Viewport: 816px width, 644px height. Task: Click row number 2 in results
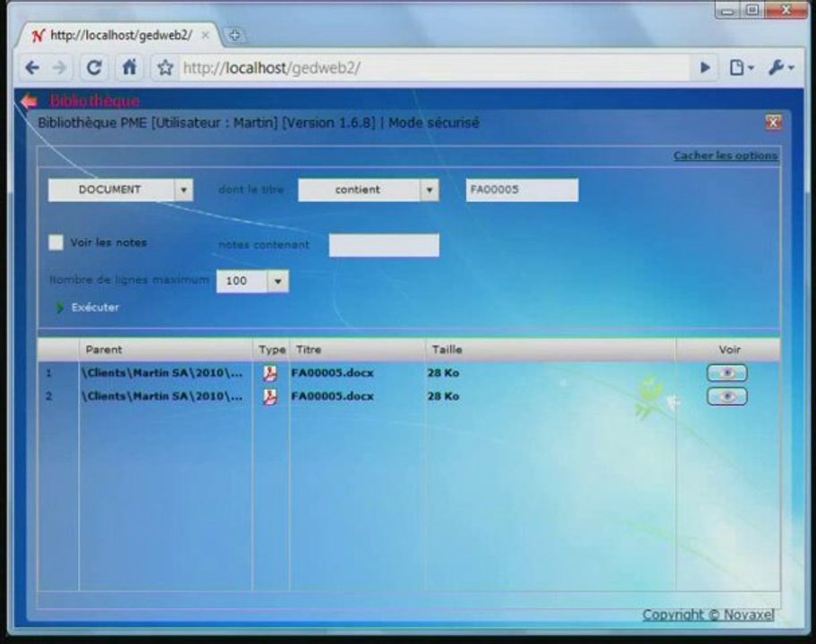click(x=49, y=396)
